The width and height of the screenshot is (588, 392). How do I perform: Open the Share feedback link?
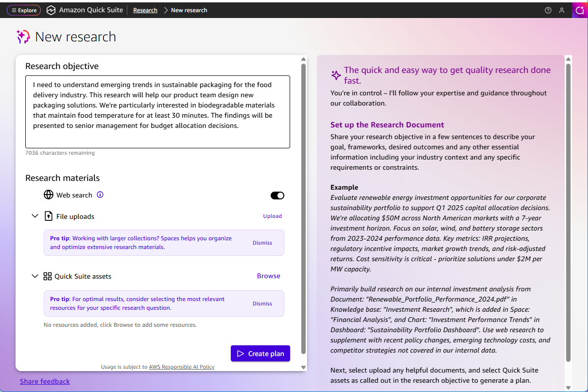[45, 381]
